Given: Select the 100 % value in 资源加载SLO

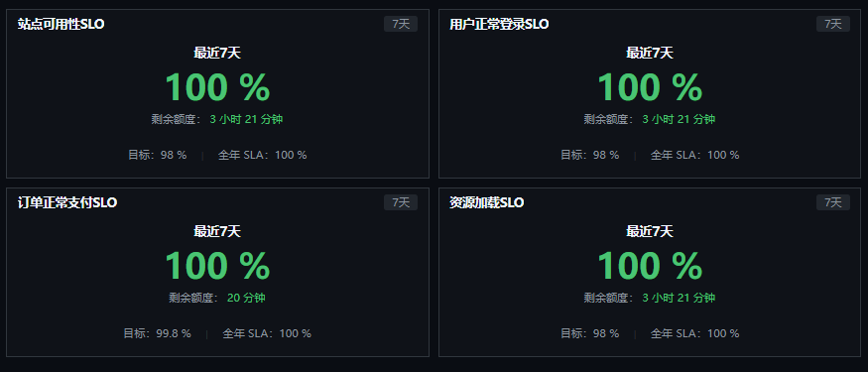Looking at the screenshot, I should [650, 266].
